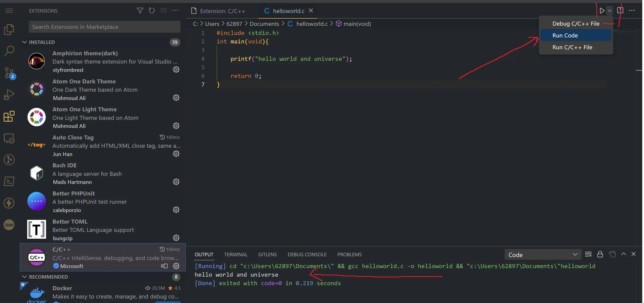Open manage gear for Amphirion theme(dark)
Screen dimensions: 644x303
click(x=176, y=70)
